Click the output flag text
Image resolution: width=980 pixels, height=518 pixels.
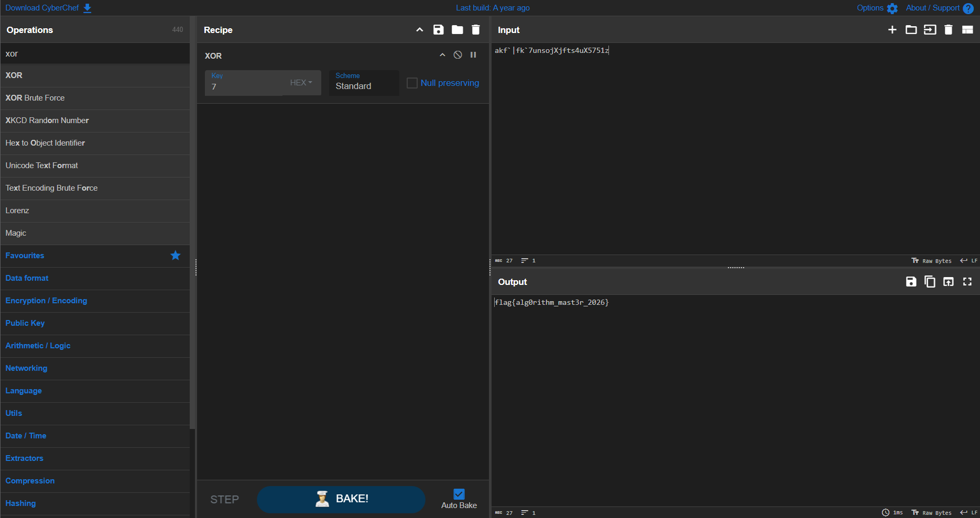point(551,302)
